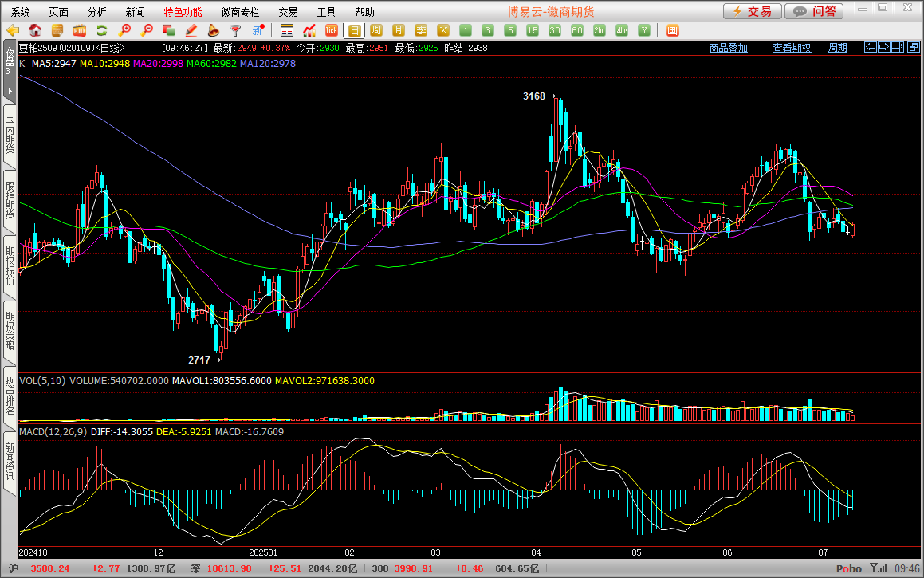Viewport: 924px width, 578px height.
Task: Switch to 2hr period
Action: 600,30
